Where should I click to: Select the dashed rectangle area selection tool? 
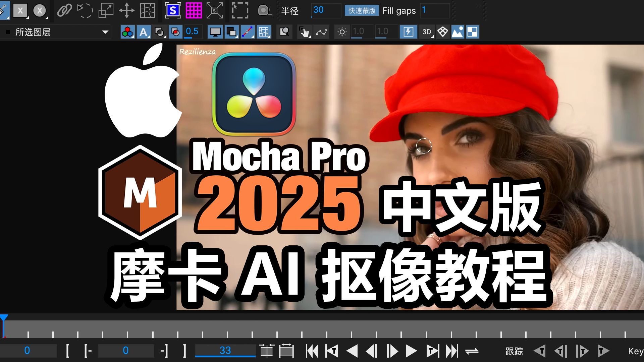coord(240,11)
